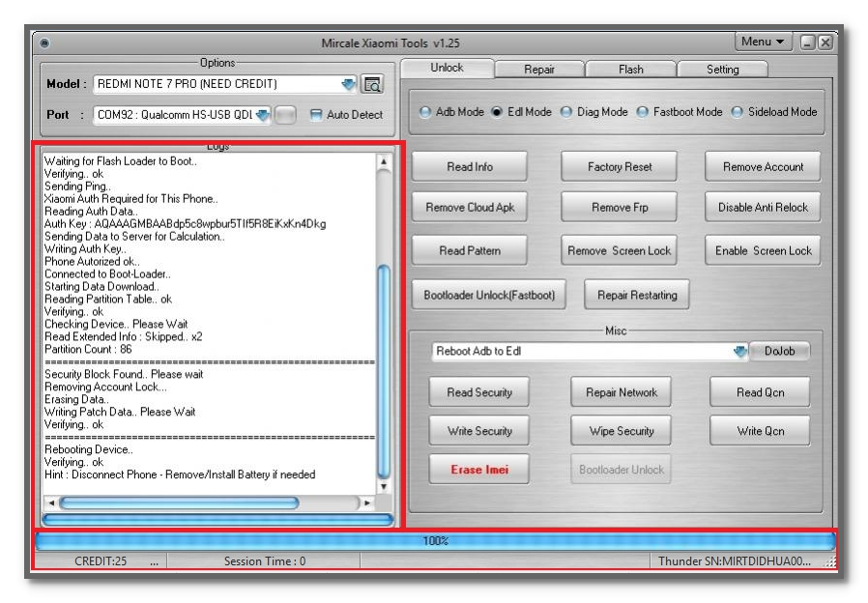The width and height of the screenshot is (868, 603).
Task: Click the model search icon next to Model field
Action: (x=372, y=84)
